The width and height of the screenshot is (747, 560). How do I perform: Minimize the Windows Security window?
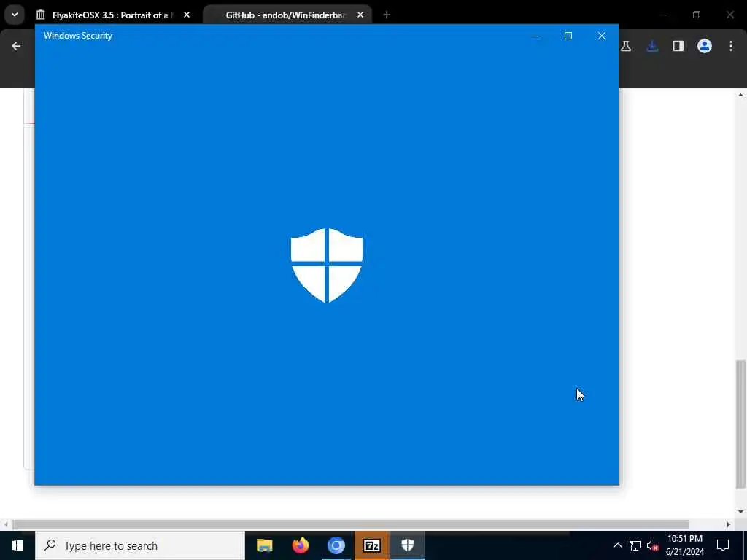[x=535, y=36]
